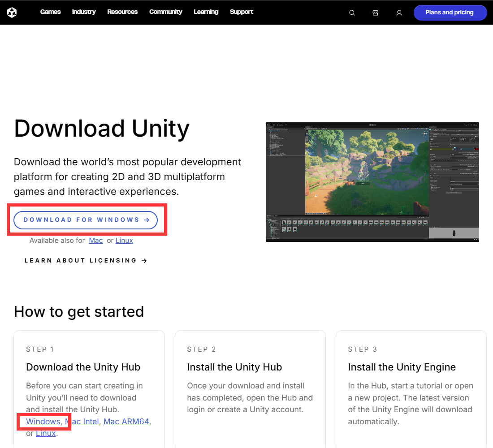Click the Windows link in Step 1
The height and width of the screenshot is (448, 493).
pyautogui.click(x=43, y=422)
